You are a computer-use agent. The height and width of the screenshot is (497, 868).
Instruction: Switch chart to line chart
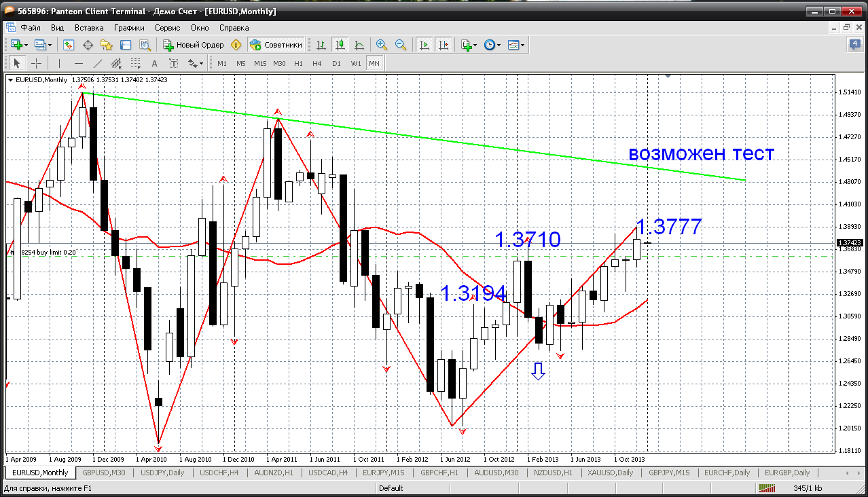(x=359, y=45)
